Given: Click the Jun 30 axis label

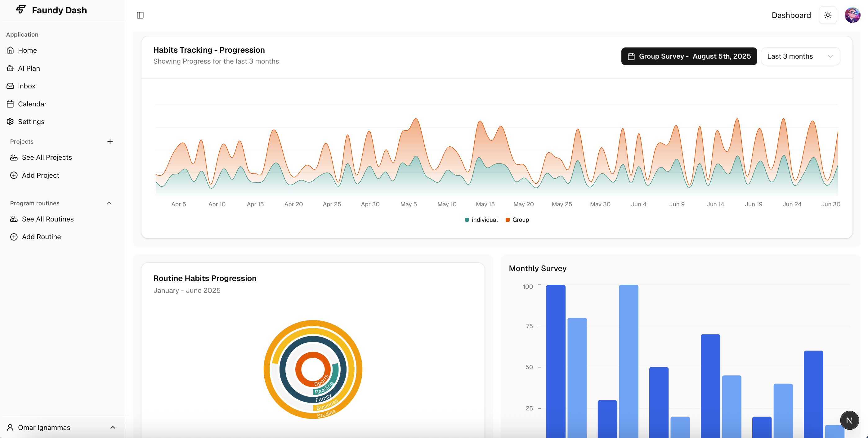Looking at the screenshot, I should click(x=830, y=204).
